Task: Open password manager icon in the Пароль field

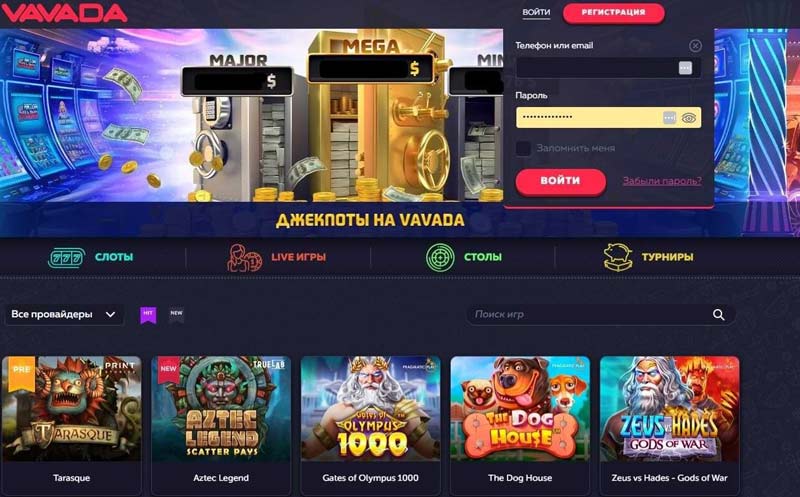Action: point(669,118)
